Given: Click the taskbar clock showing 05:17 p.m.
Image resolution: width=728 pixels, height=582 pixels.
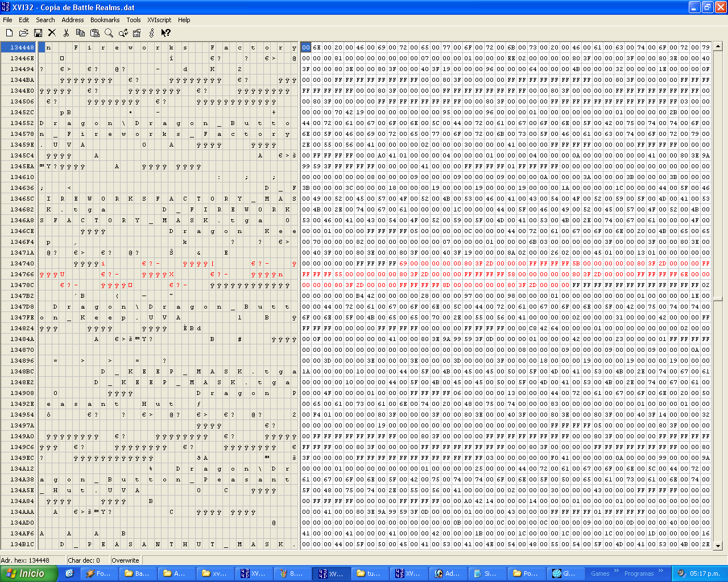Looking at the screenshot, I should 705,573.
